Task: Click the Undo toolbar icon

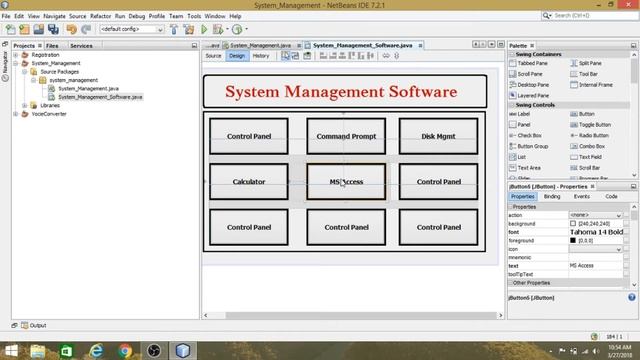Action: tap(71, 29)
